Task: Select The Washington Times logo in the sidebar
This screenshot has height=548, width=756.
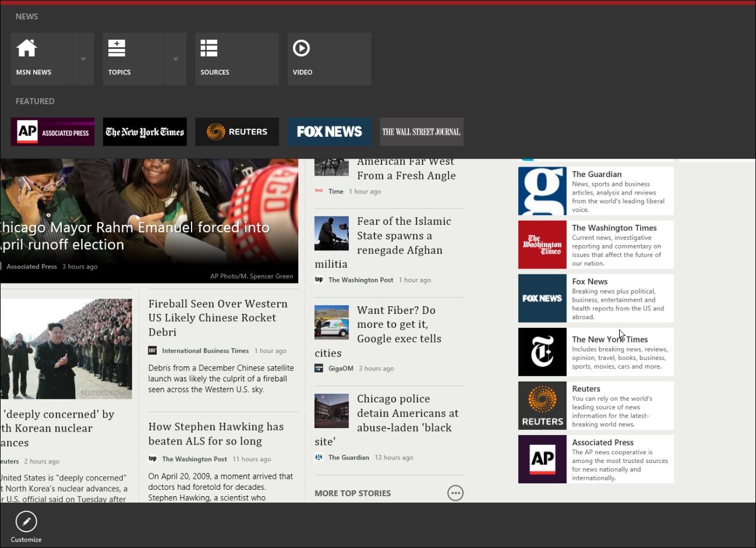Action: point(542,245)
